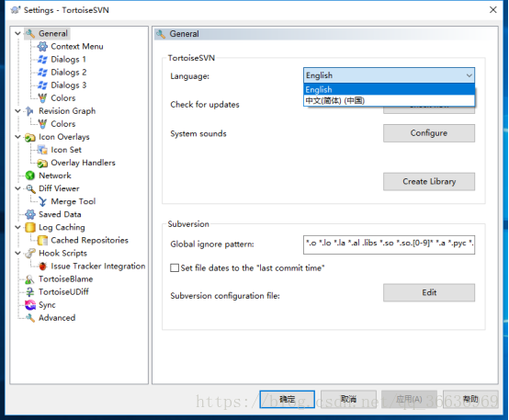The image size is (509, 420).
Task: Collapse the Log Caching tree node
Action: click(x=17, y=227)
